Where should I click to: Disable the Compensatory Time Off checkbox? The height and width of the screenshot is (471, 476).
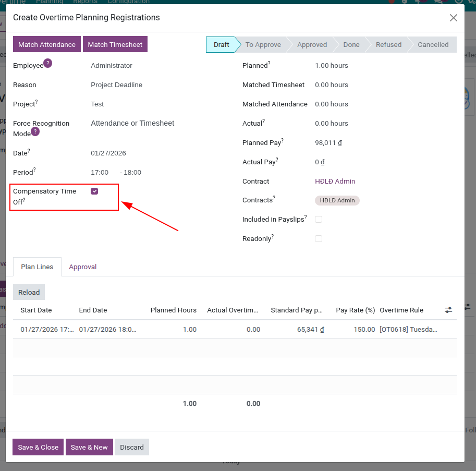(94, 191)
